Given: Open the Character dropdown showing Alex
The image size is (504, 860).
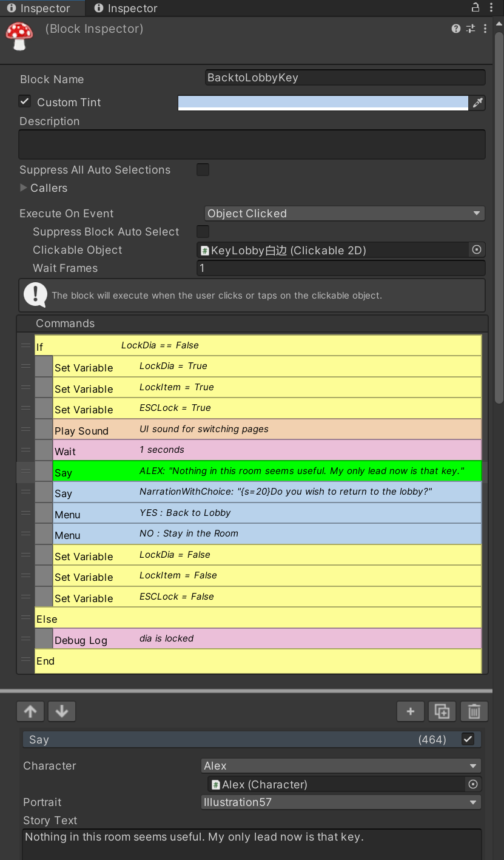Looking at the screenshot, I should pos(341,766).
